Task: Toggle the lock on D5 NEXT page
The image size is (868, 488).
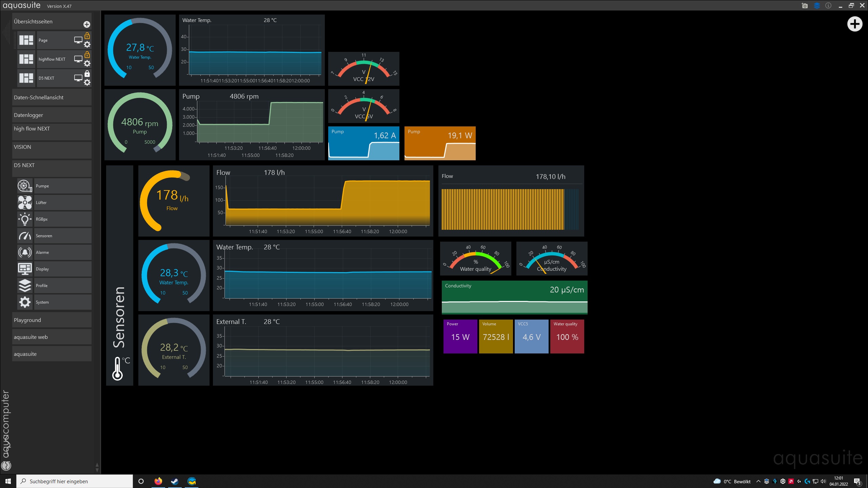Action: click(87, 73)
